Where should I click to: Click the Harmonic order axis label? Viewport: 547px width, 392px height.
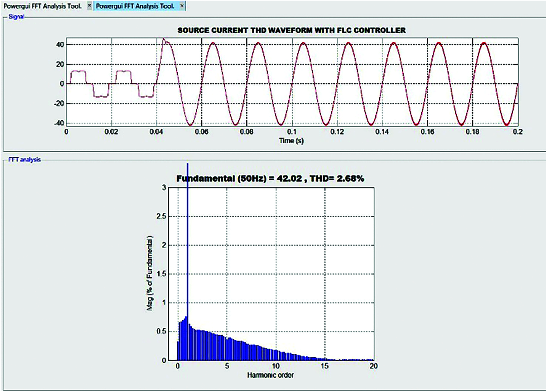[270, 375]
